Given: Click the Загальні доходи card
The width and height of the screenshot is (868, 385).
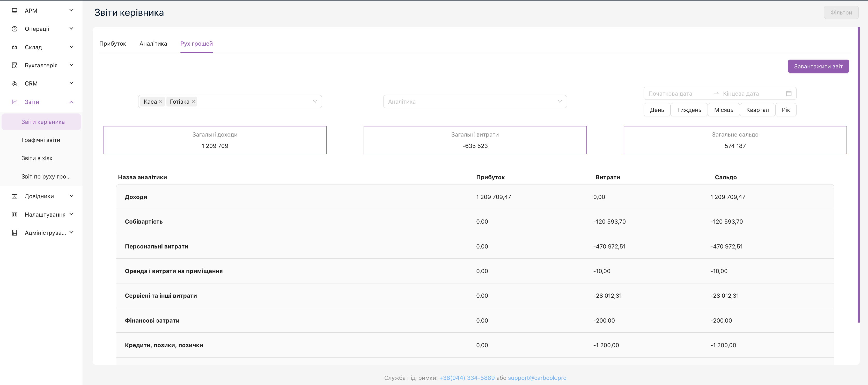Looking at the screenshot, I should [x=215, y=140].
